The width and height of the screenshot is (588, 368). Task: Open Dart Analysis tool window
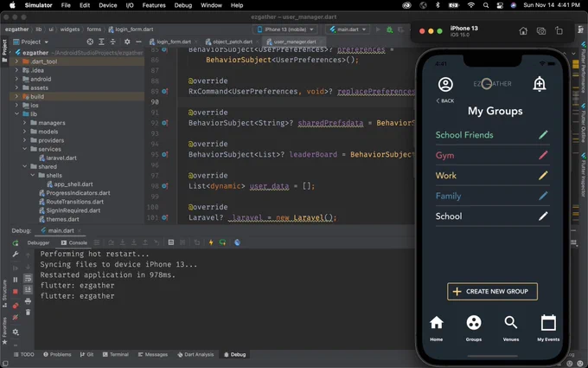[x=195, y=354]
